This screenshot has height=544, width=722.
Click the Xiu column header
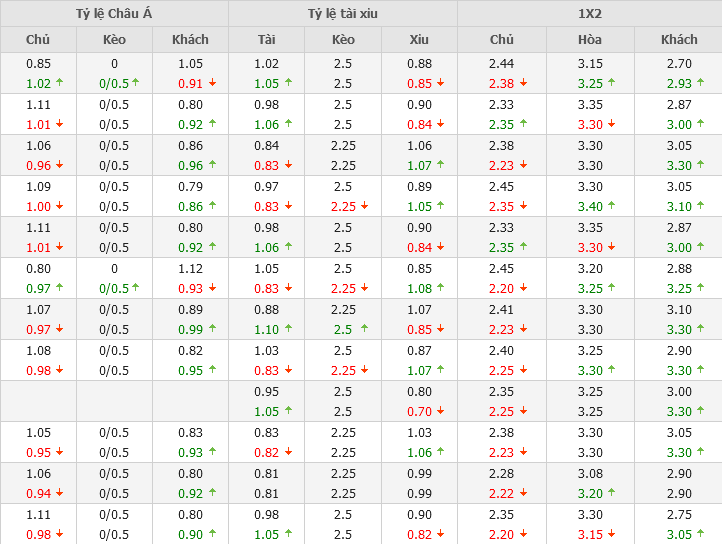pos(419,40)
